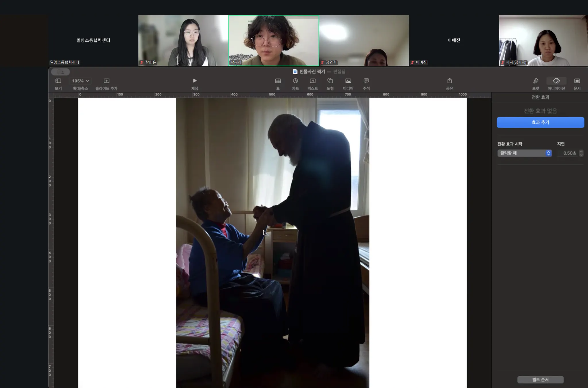Open the Shape (도형) menu
The image size is (588, 388).
pos(330,81)
